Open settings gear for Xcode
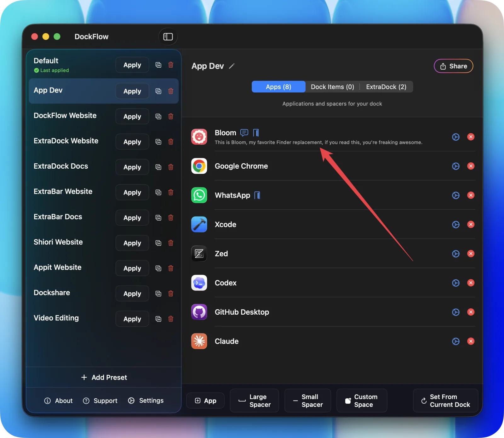Screen dimensions: 504x438 tap(456, 225)
